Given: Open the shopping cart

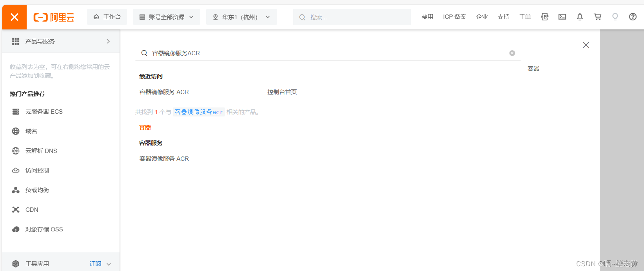Looking at the screenshot, I should pyautogui.click(x=597, y=16).
